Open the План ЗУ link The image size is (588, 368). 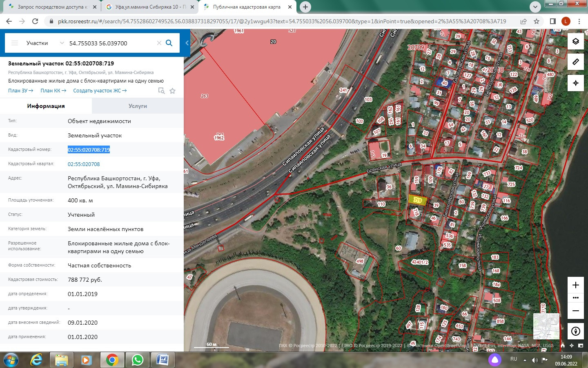click(x=20, y=91)
